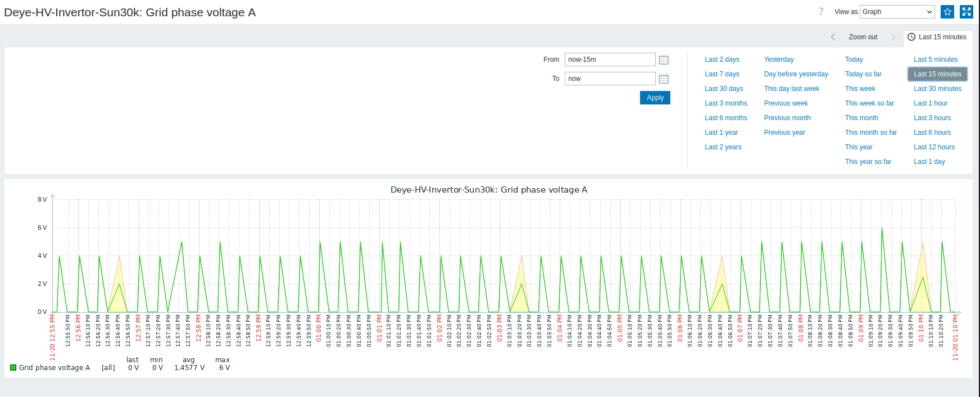
Task: Click the To time input field
Action: 610,79
